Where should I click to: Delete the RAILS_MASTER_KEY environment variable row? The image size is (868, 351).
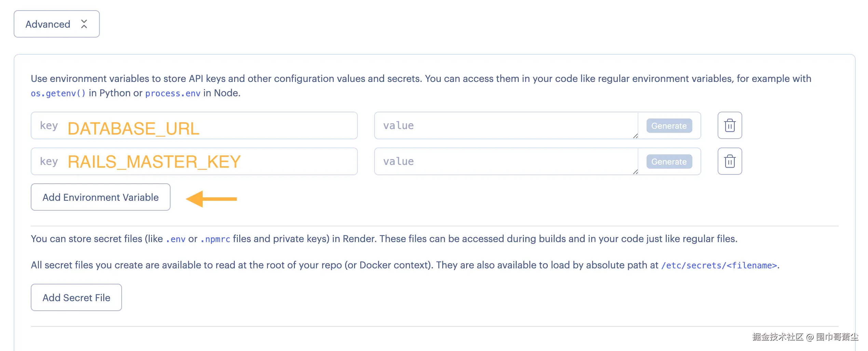tap(730, 161)
